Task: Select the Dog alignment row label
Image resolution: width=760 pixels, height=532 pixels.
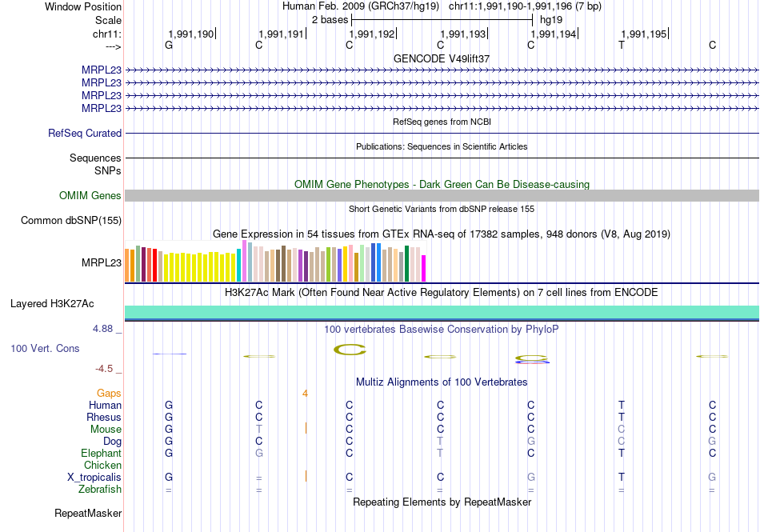Action: 112,442
